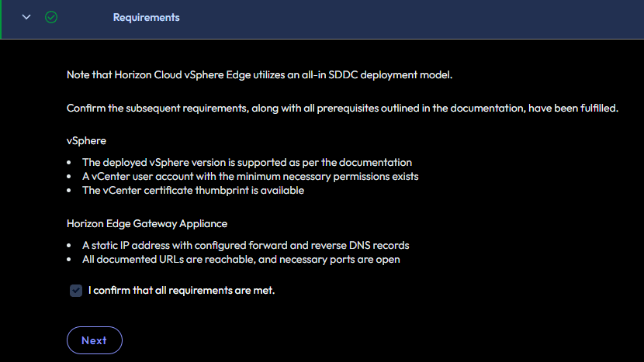Image resolution: width=644 pixels, height=362 pixels.
Task: Click the bullet beside the static IP address line
Action: pos(70,245)
